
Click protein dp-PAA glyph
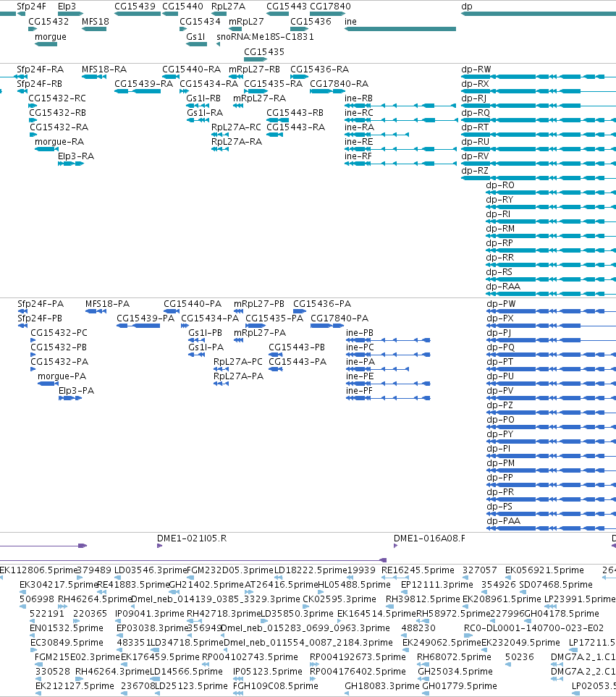(x=551, y=528)
